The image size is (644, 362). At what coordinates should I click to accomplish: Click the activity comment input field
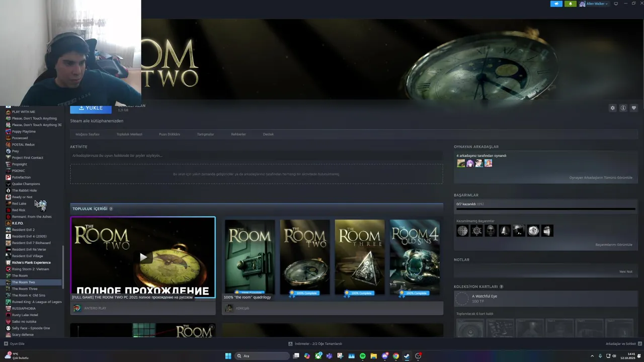click(257, 156)
